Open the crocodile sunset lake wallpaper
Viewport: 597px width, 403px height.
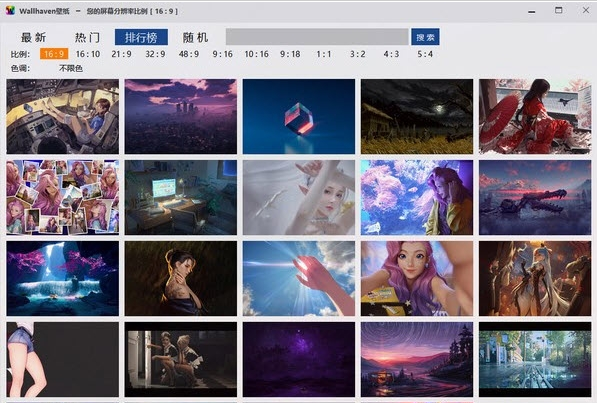coord(535,197)
